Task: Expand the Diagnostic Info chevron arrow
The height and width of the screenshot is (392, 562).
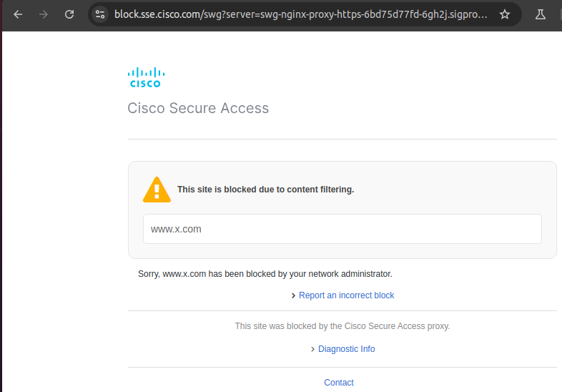Action: [312, 349]
